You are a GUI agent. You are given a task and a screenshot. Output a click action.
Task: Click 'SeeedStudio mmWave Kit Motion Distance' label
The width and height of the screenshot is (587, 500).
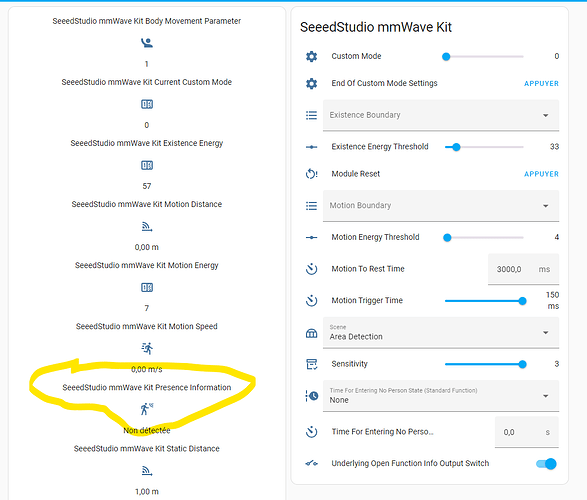(147, 204)
